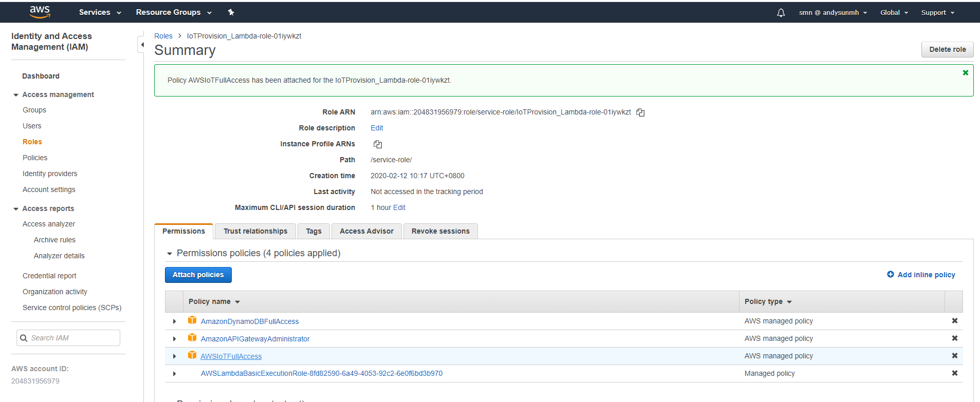Edit the maximum session duration
980x402 pixels.
pyautogui.click(x=399, y=207)
